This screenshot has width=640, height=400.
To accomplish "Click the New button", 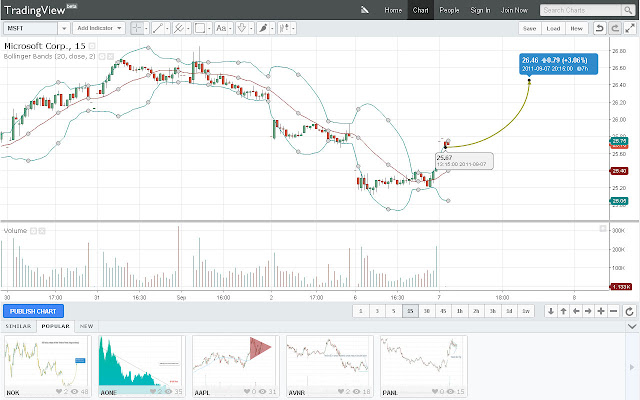I will click(x=576, y=28).
